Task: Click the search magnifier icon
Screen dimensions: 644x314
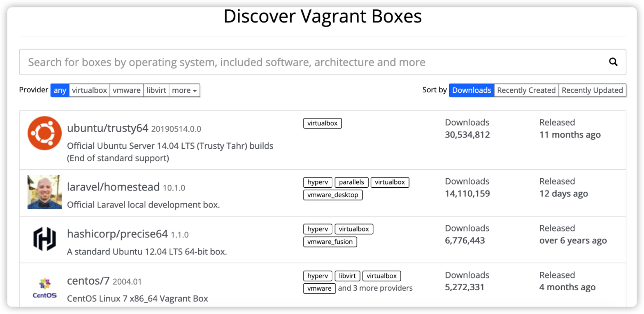Action: 613,62
